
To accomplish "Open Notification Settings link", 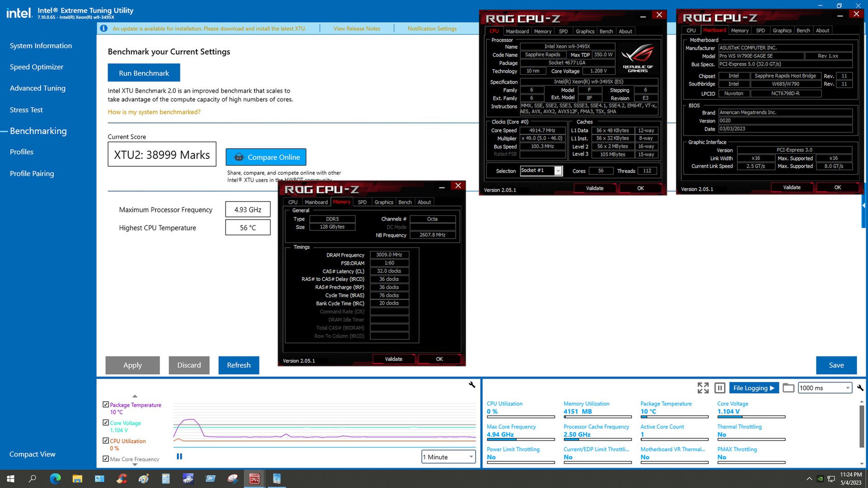I will pyautogui.click(x=432, y=28).
